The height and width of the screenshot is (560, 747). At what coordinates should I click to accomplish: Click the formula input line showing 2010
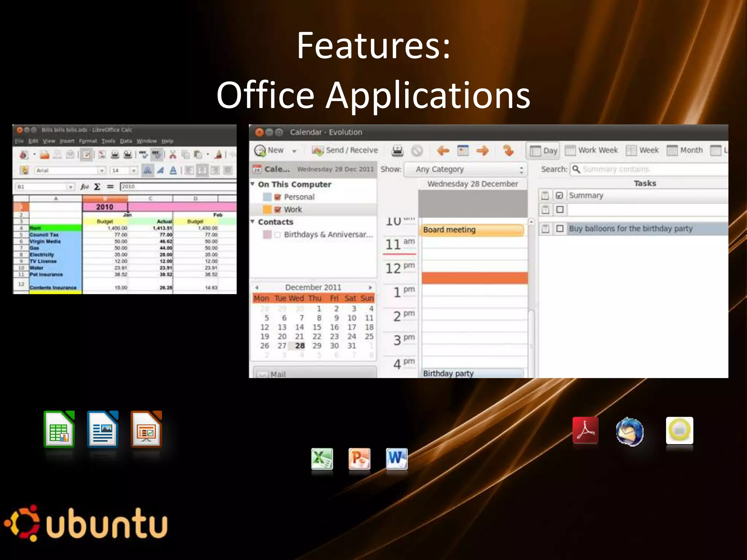point(178,187)
